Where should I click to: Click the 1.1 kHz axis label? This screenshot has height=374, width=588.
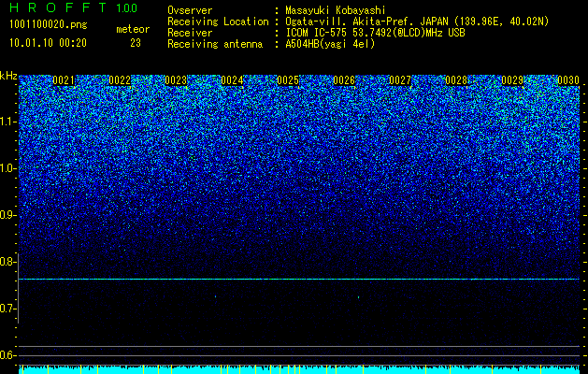8,122
